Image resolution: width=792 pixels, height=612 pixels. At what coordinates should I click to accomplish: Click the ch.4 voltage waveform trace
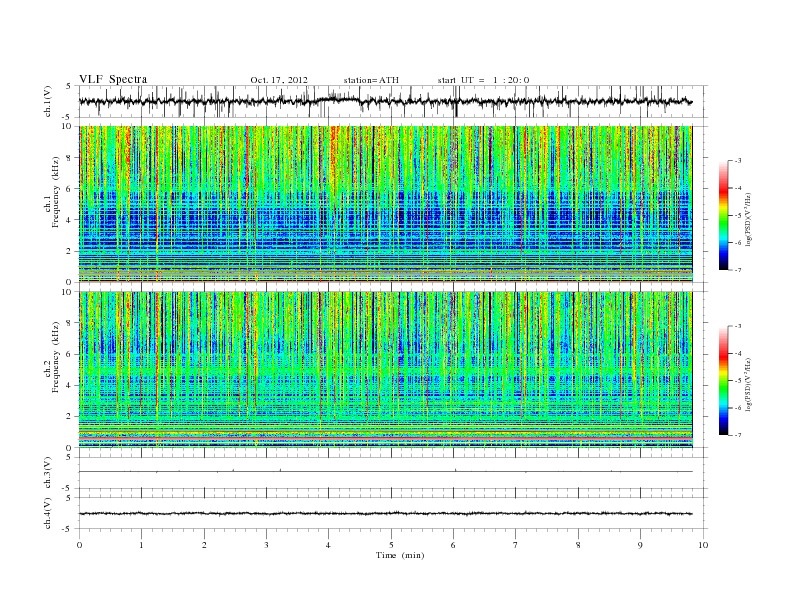click(x=385, y=514)
